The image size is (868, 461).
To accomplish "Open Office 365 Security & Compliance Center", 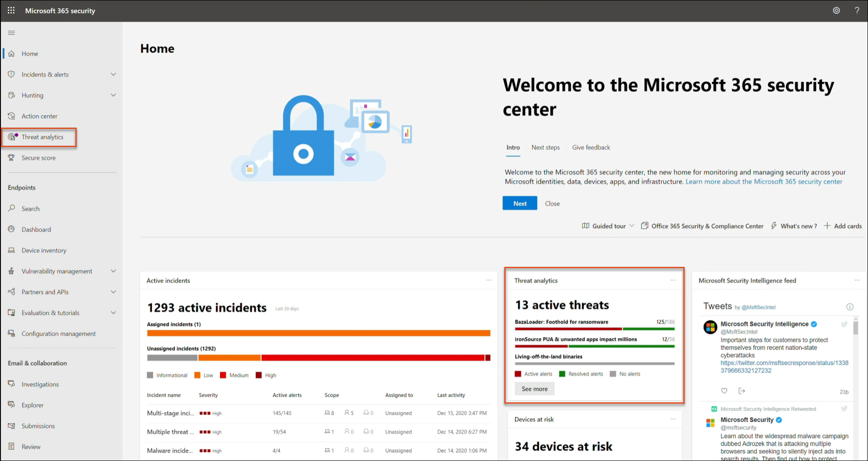I will 702,226.
